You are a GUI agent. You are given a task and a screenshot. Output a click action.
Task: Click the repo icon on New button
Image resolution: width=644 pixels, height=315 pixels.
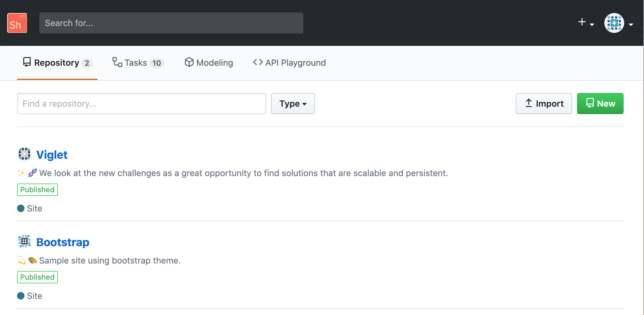590,103
